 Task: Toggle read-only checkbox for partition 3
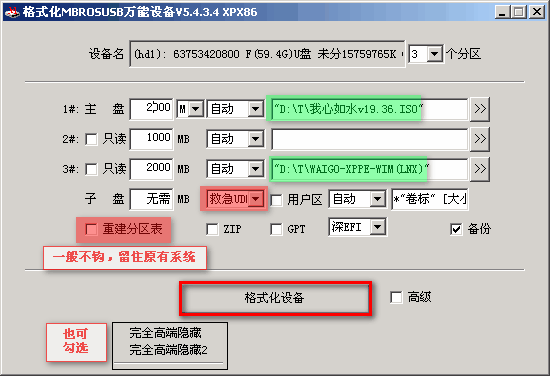[91, 169]
